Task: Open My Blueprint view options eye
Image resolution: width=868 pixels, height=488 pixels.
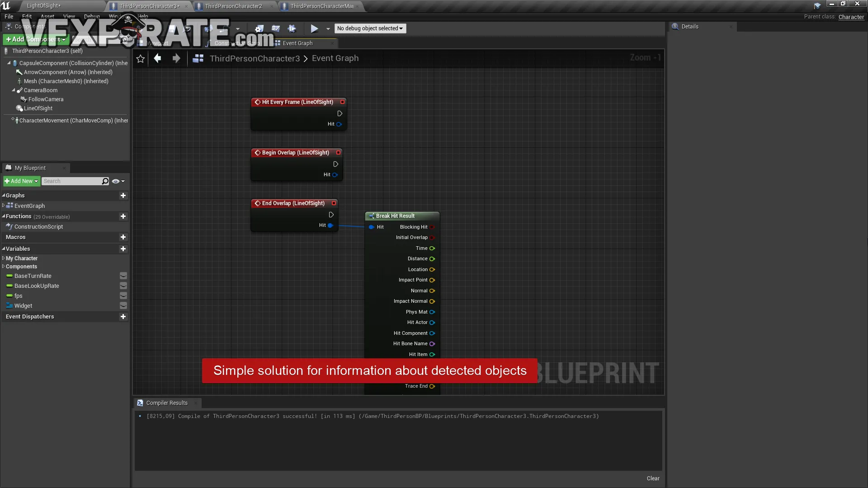Action: [118, 181]
